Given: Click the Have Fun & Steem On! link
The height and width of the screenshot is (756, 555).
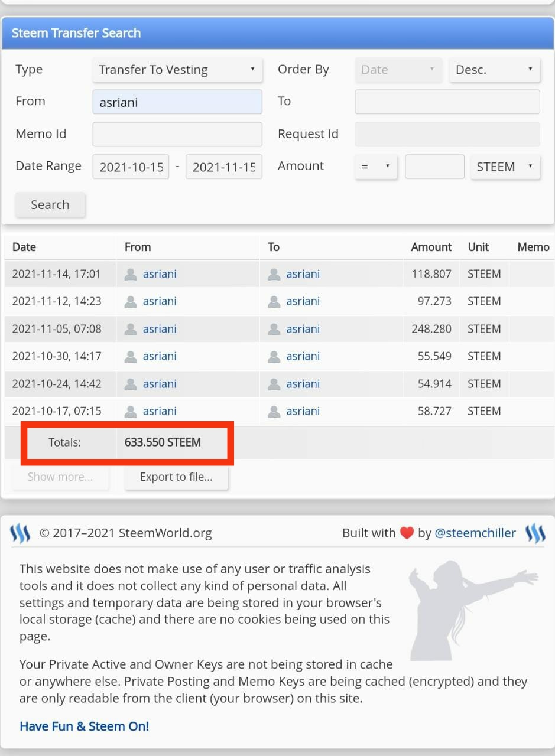Looking at the screenshot, I should point(84,726).
